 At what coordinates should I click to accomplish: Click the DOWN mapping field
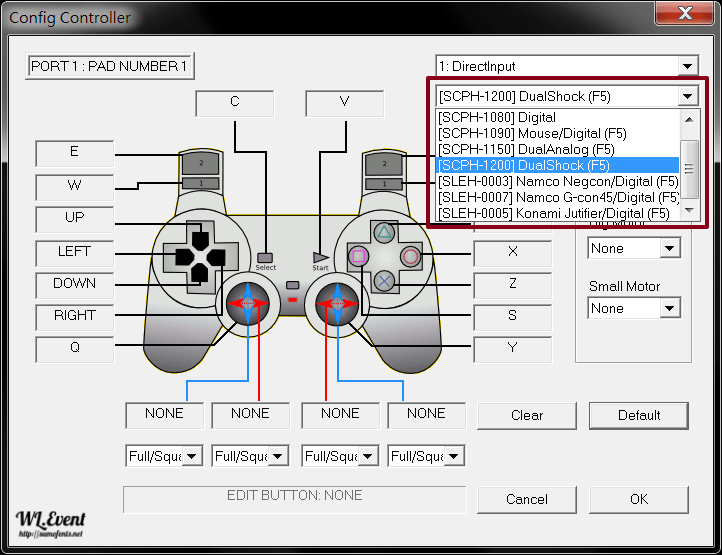click(x=75, y=286)
